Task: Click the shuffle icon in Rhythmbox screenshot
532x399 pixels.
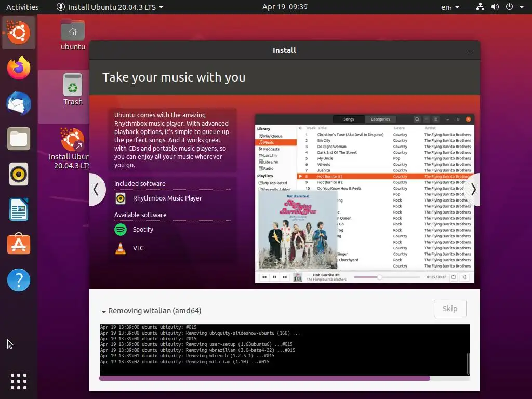Action: coord(464,277)
